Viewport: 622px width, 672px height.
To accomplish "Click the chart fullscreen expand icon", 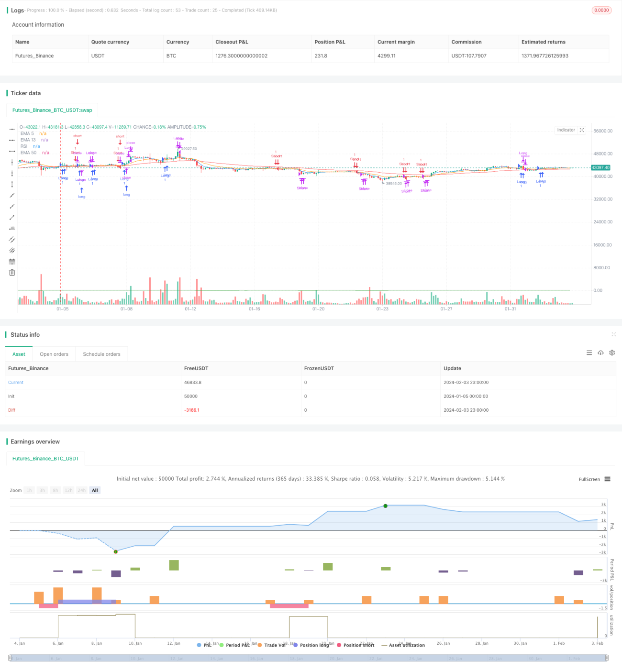I will click(582, 130).
